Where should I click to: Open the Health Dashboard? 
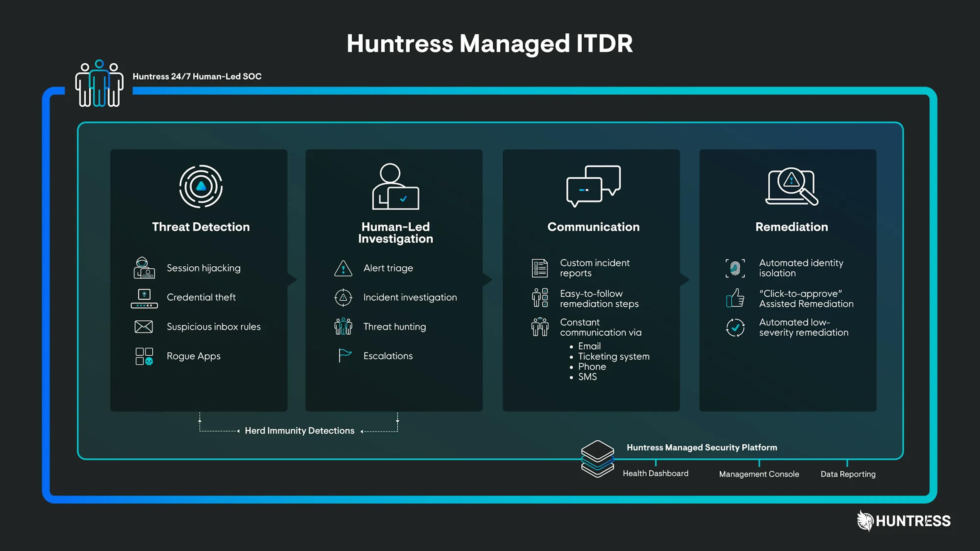655,473
